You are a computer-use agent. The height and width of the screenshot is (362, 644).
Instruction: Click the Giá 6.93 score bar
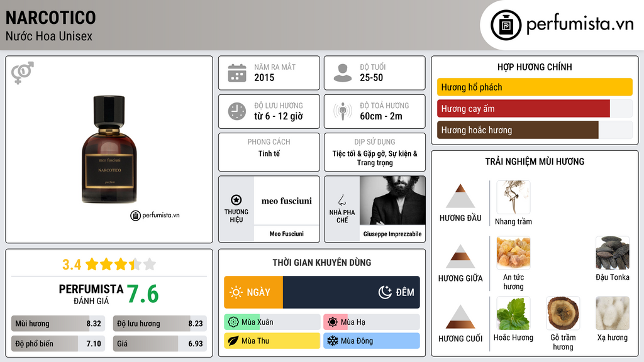(160, 344)
